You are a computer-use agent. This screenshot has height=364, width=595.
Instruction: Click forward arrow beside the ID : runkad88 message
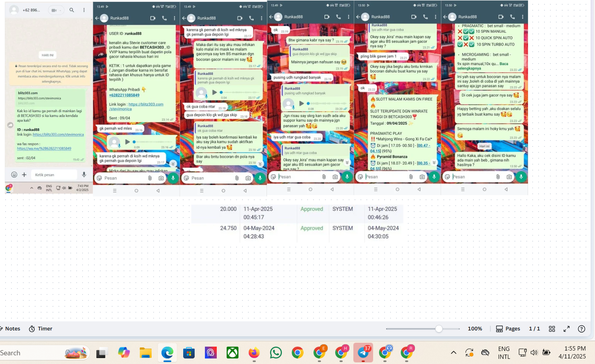[10, 125]
